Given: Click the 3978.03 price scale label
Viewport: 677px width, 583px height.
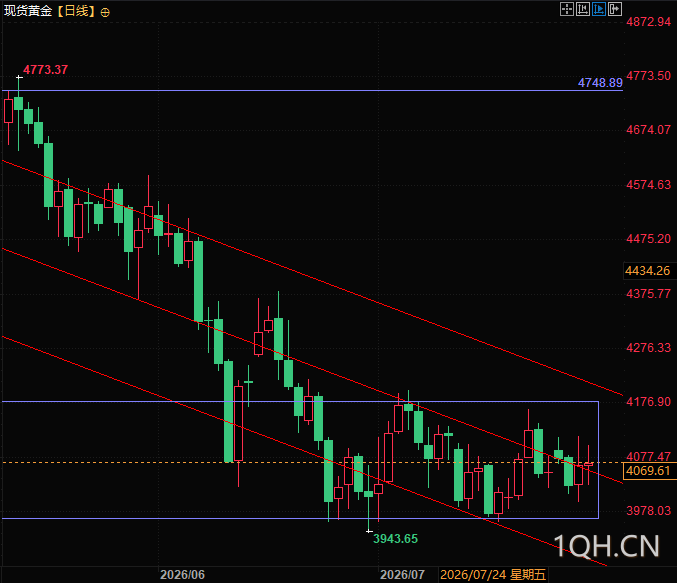Looking at the screenshot, I should 649,510.
